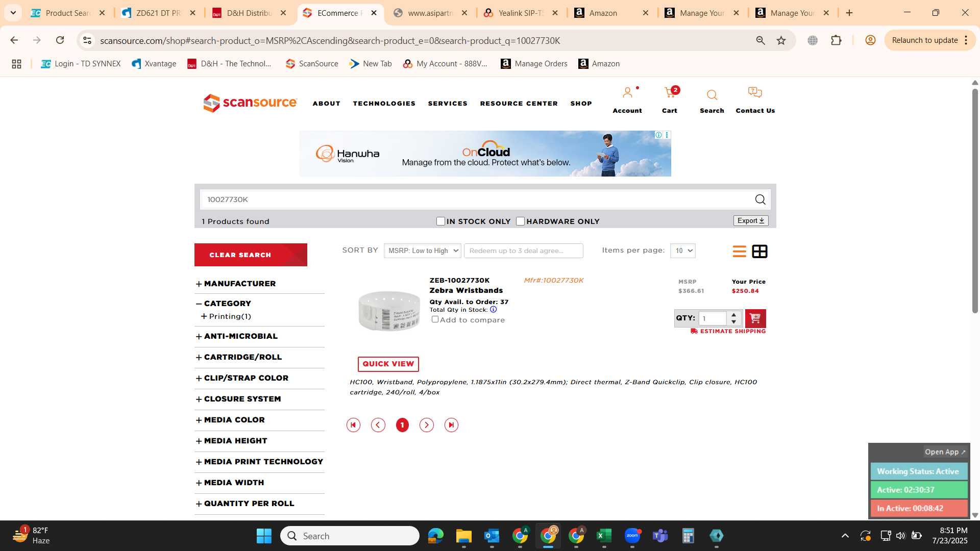The width and height of the screenshot is (980, 551).
Task: Open the shopping Cart icon
Action: [670, 93]
